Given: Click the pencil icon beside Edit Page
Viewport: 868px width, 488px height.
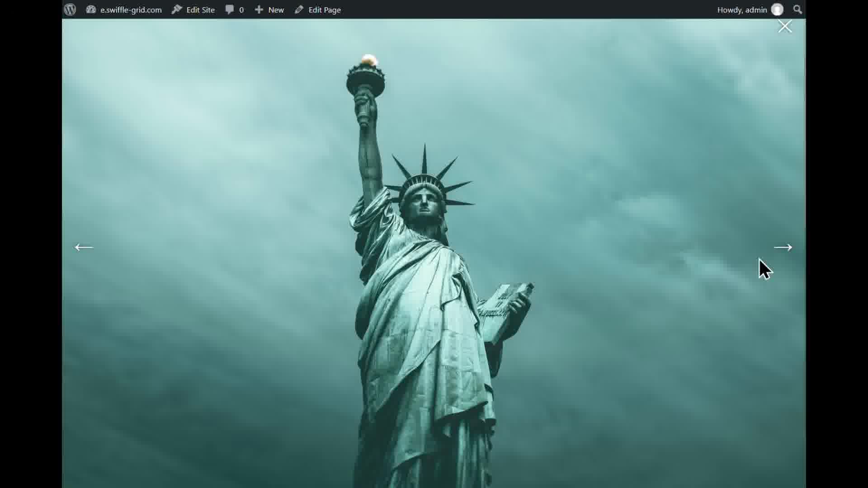Looking at the screenshot, I should pos(299,9).
